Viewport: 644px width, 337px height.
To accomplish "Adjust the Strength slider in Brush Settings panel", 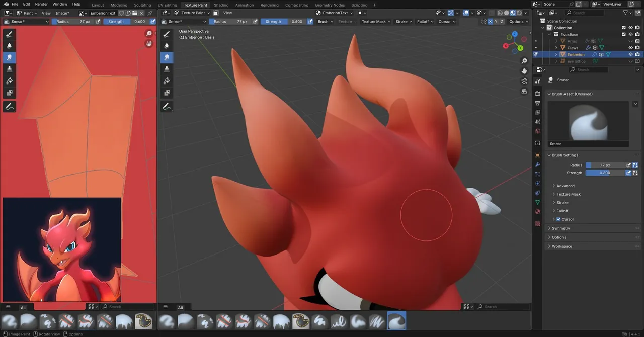I will pos(605,173).
